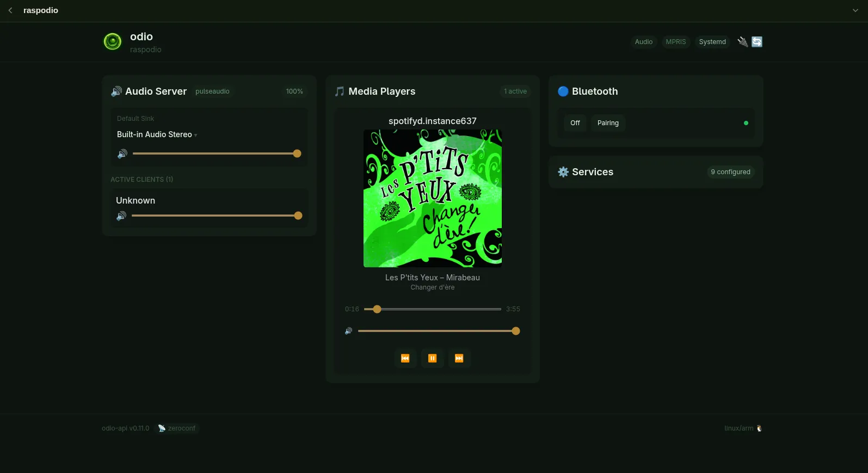Click the plug connection icon
Screen dimensions: 868x473
[742, 41]
